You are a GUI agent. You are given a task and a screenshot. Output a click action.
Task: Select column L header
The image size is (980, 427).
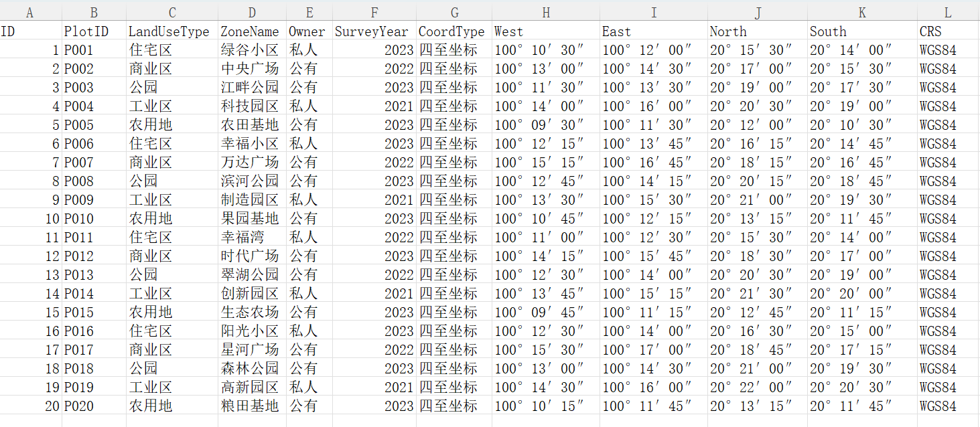tap(948, 12)
